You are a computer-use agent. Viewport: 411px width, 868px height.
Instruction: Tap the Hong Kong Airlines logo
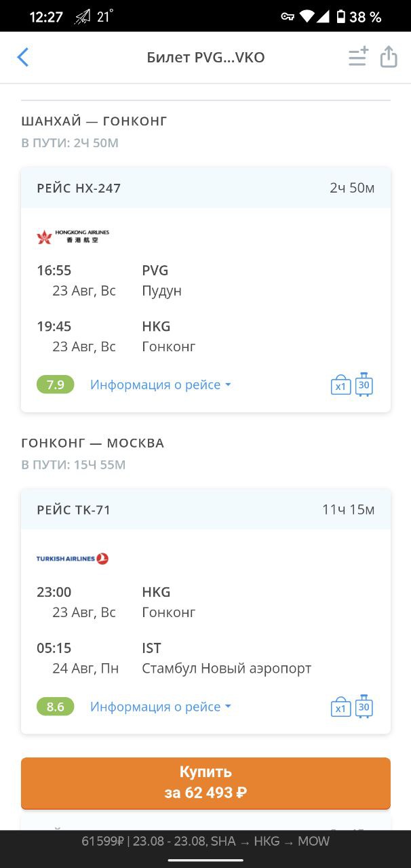point(73,237)
